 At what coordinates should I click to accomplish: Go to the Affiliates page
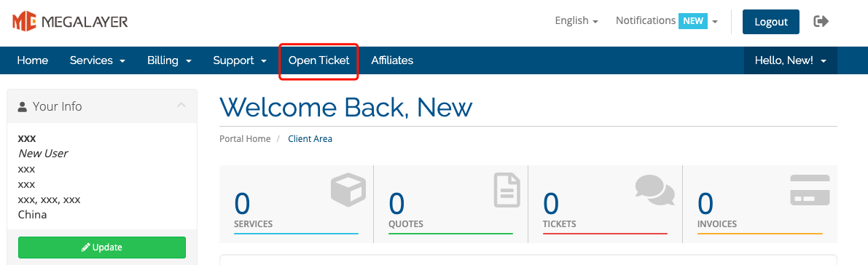(x=392, y=60)
